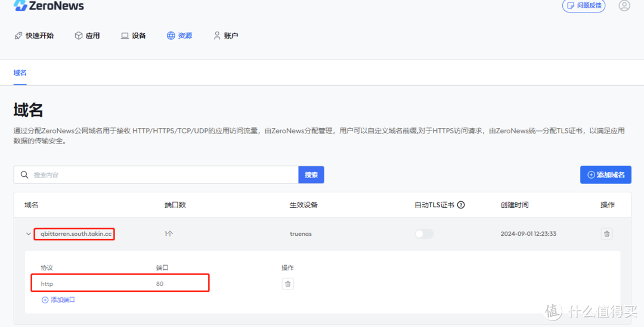644x327 pixels.
Task: Open the 账户 menu item
Action: (225, 36)
